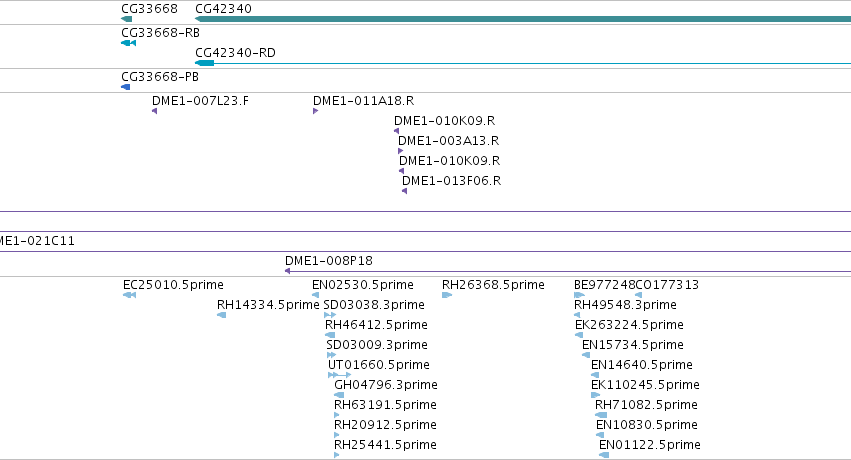
Task: Click the SD03038.3prime label
Action: coord(374,305)
